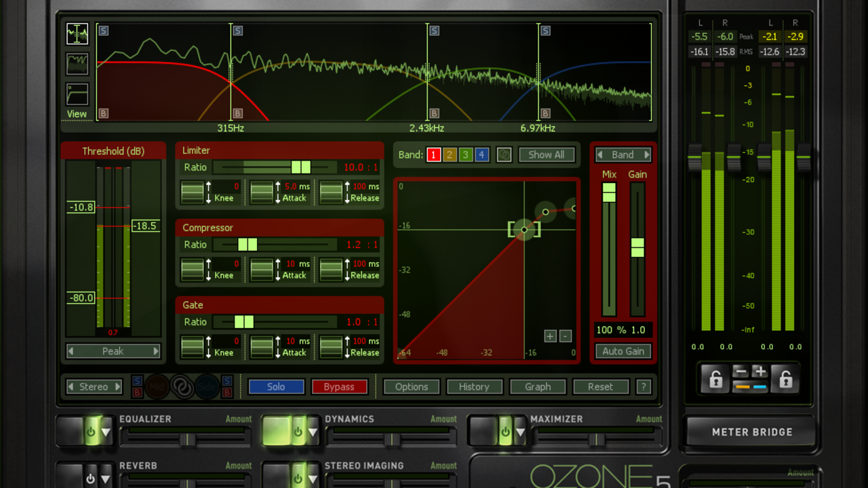Click the Limiter Attack stepper control
The width and height of the screenshot is (868, 488).
click(x=261, y=192)
